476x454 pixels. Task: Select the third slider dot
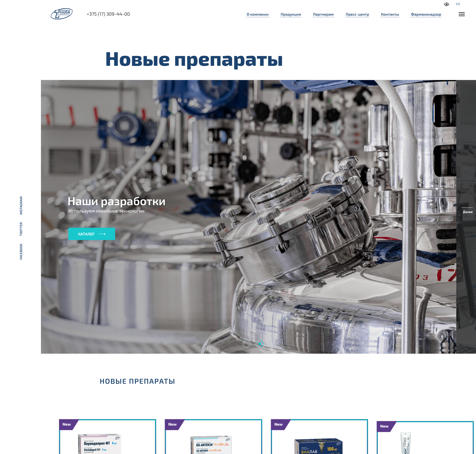point(273,344)
